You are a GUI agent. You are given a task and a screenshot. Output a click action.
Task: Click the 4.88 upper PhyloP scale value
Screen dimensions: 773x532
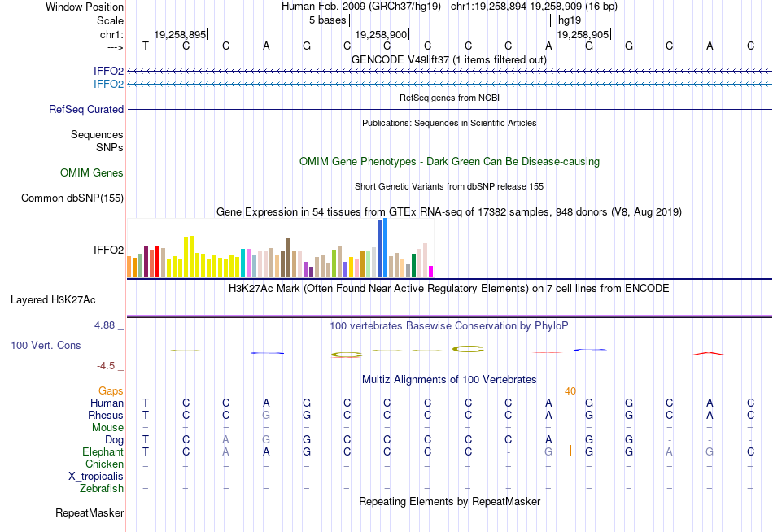tap(104, 325)
